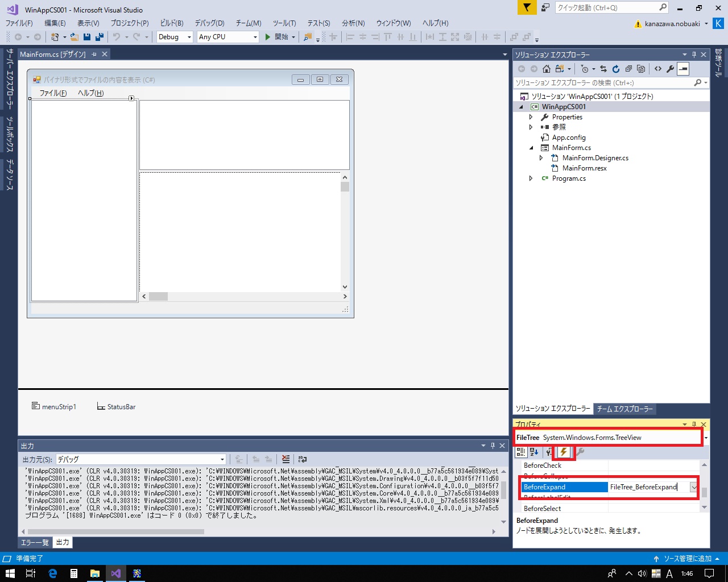Open File Explorer from the taskbar
The width and height of the screenshot is (728, 582).
pos(94,573)
